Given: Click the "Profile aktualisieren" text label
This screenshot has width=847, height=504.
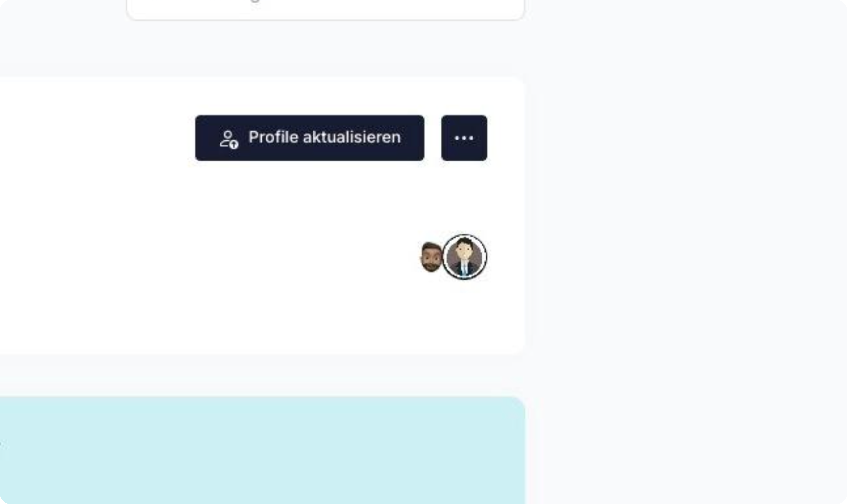Looking at the screenshot, I should [325, 137].
